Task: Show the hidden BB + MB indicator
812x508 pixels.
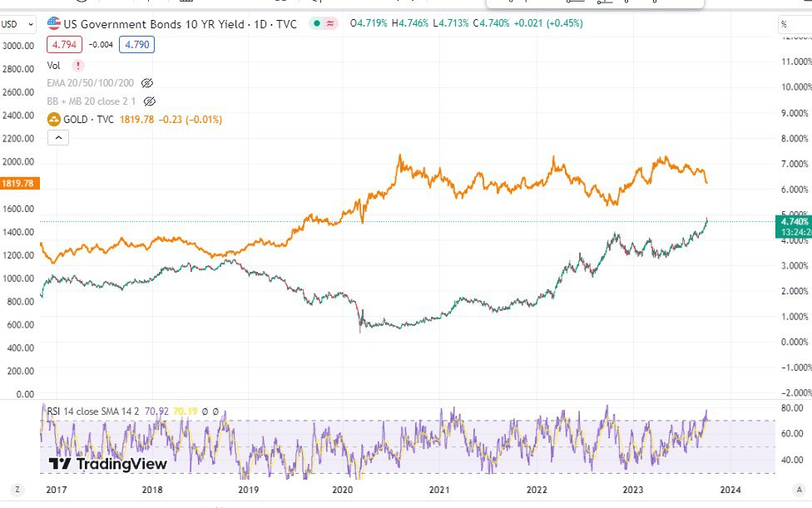Action: (x=150, y=101)
